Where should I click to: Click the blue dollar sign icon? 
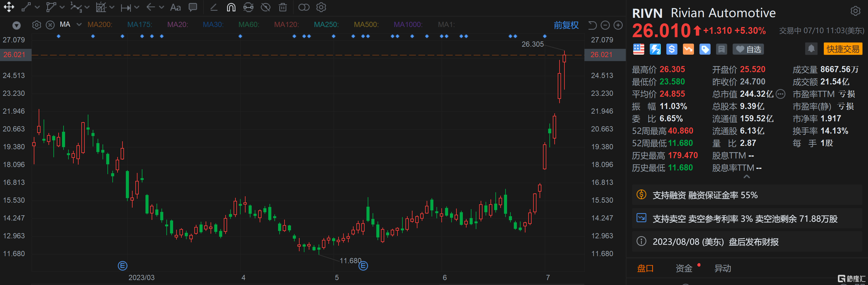point(672,49)
